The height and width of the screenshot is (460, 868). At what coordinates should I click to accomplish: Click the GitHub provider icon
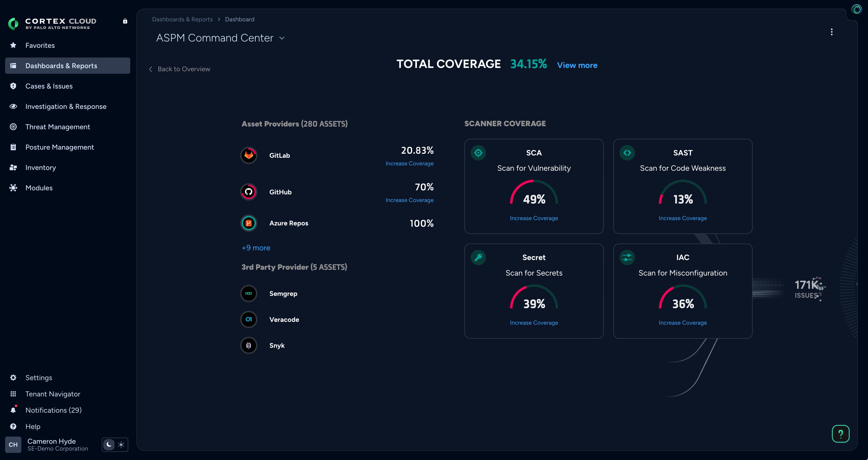[249, 192]
